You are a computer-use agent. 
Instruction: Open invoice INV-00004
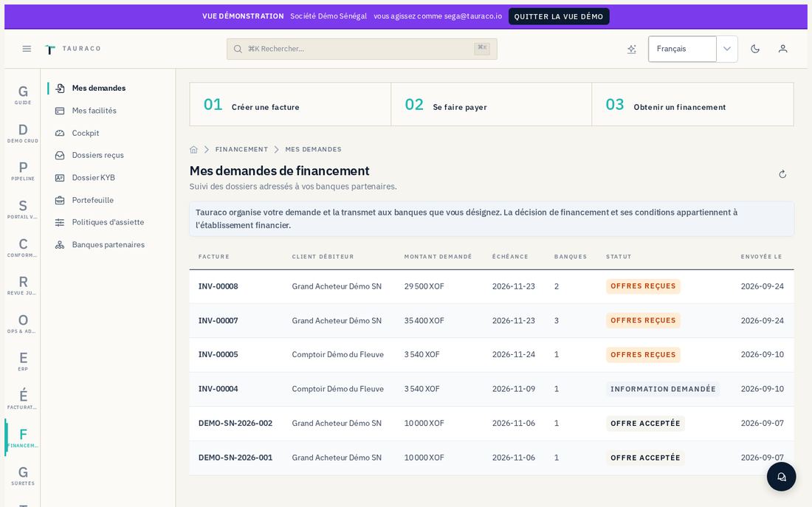pyautogui.click(x=218, y=389)
